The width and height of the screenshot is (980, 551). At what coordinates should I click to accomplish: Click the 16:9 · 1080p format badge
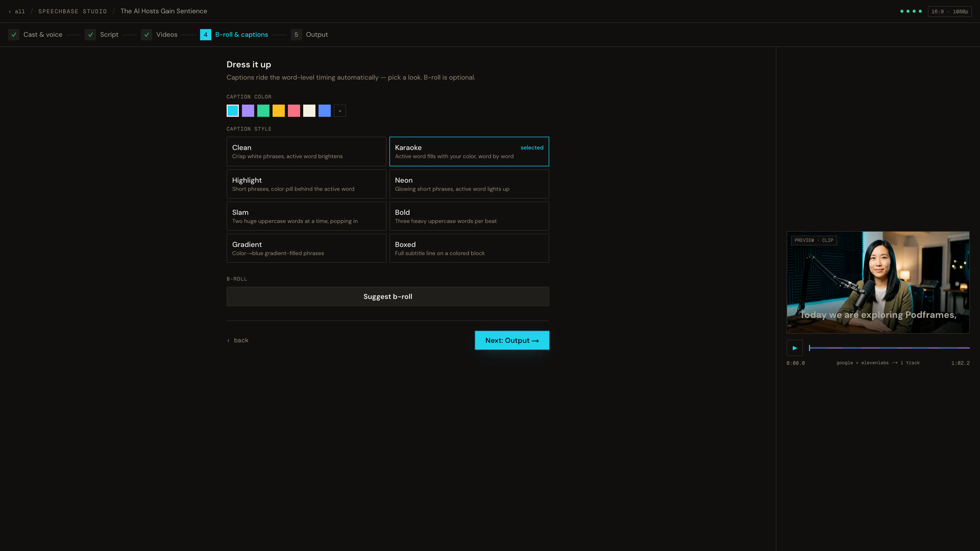click(950, 11)
